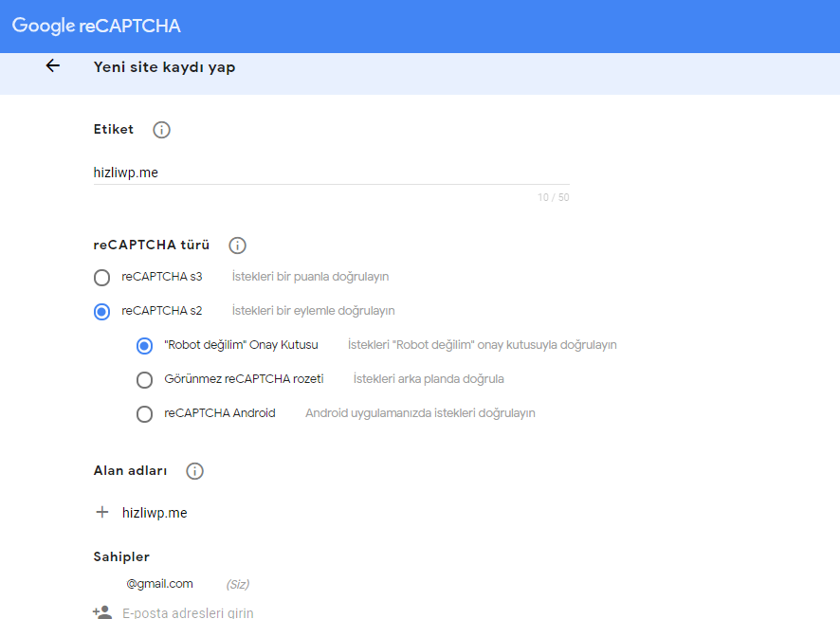Open the reCAPTCHA türü info icon
The height and width of the screenshot is (619, 840).
237,246
